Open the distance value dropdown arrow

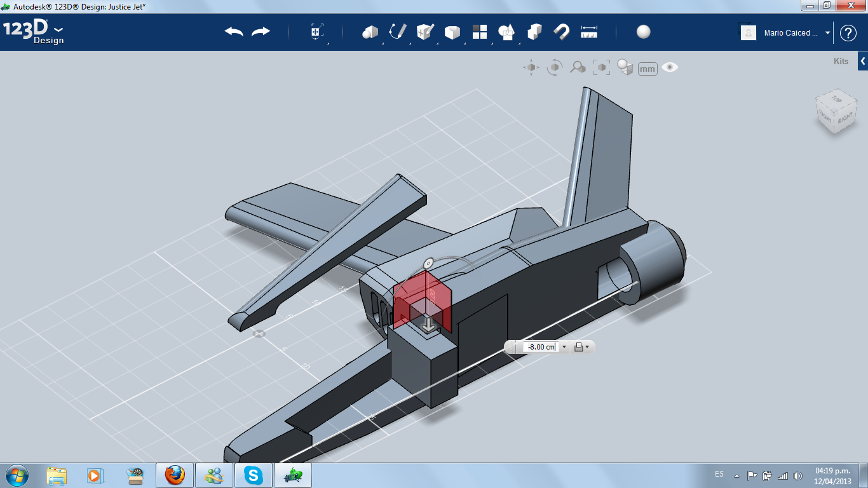coord(564,347)
